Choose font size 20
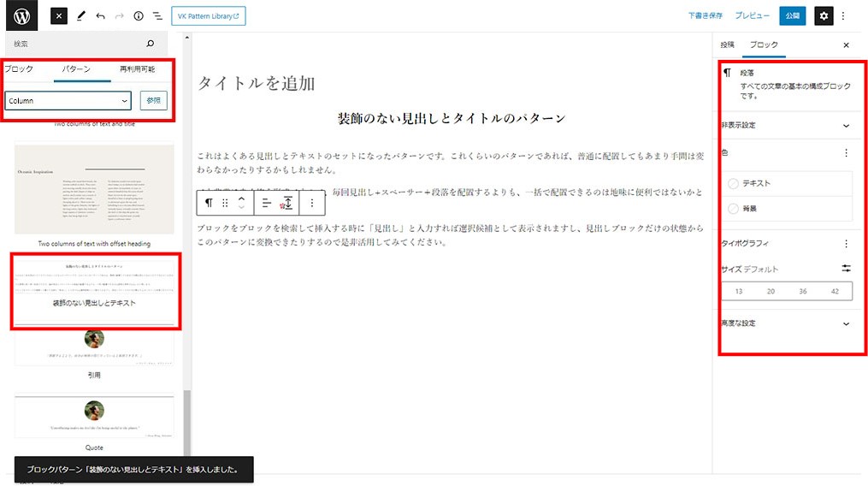This screenshot has width=868, height=504. click(x=771, y=292)
